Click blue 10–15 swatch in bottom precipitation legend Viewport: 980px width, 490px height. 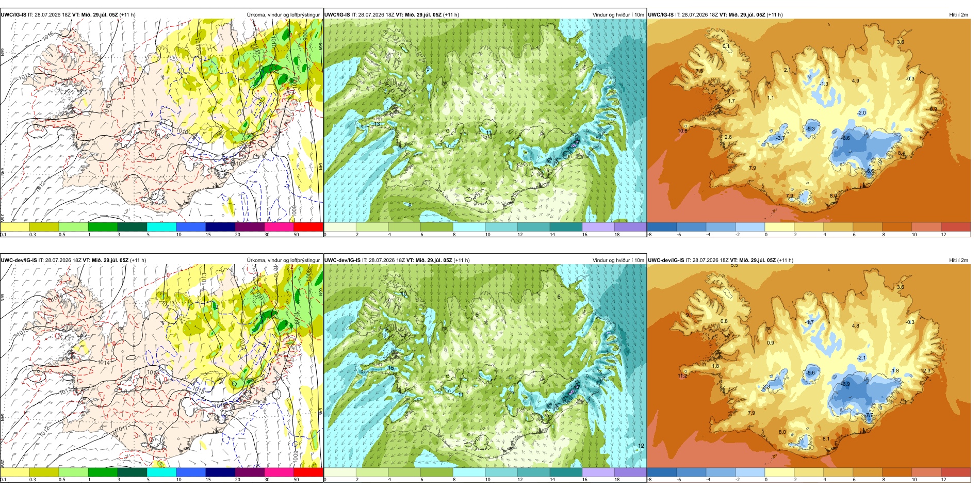click(191, 472)
